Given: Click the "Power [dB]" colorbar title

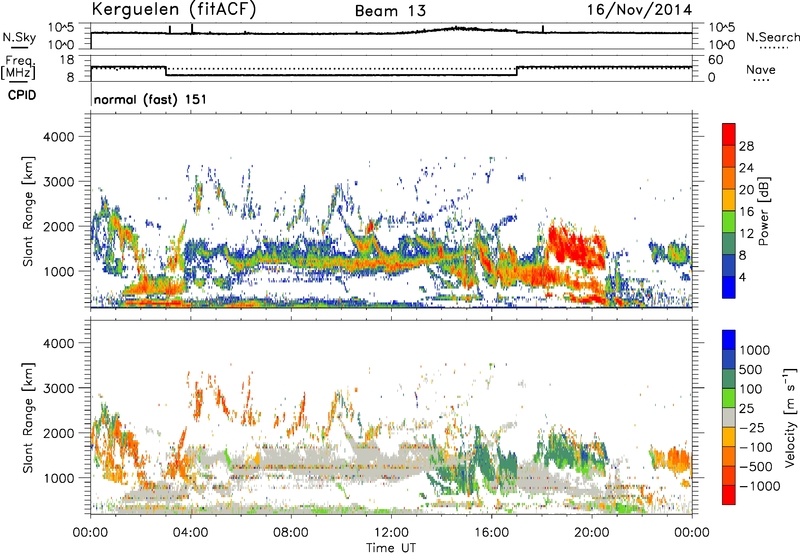Looking at the screenshot, I should tap(764, 211).
